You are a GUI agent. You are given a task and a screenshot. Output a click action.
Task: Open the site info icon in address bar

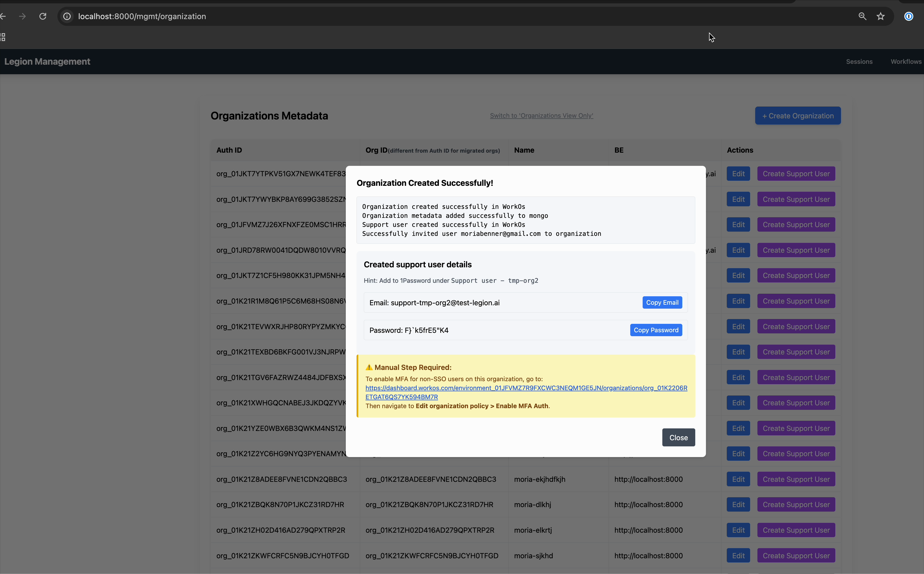(x=67, y=16)
